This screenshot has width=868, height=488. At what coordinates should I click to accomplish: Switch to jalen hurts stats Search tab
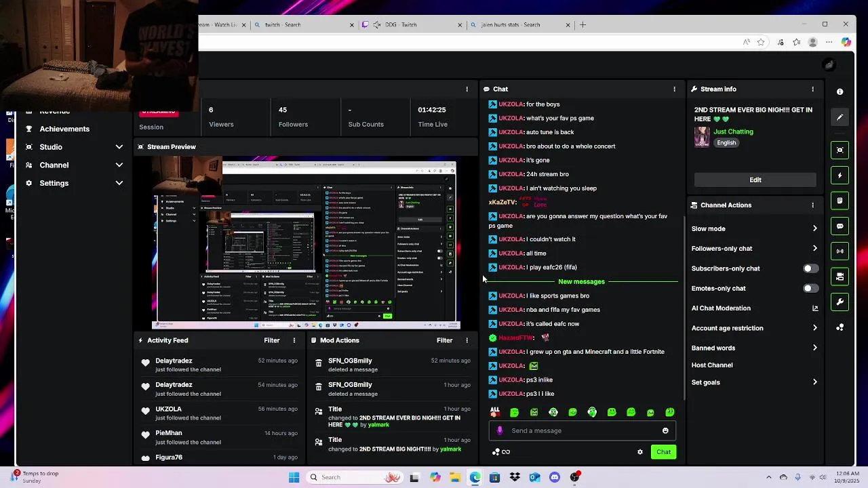521,24
